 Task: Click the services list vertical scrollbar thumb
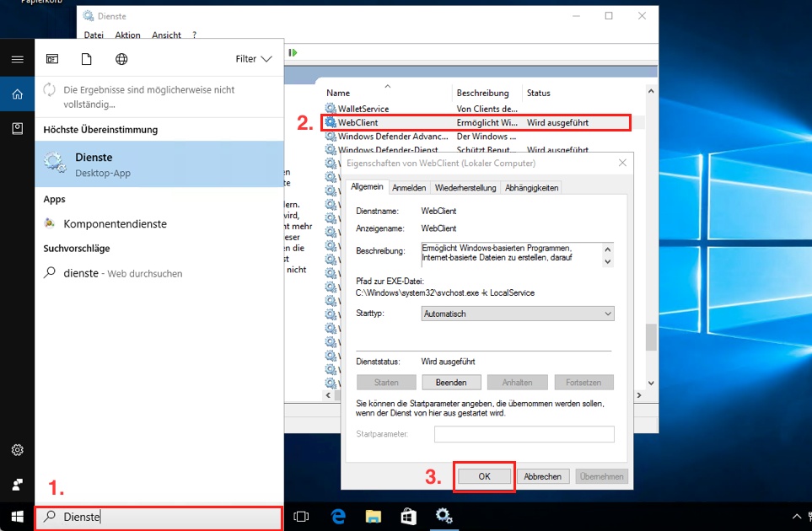(651, 337)
